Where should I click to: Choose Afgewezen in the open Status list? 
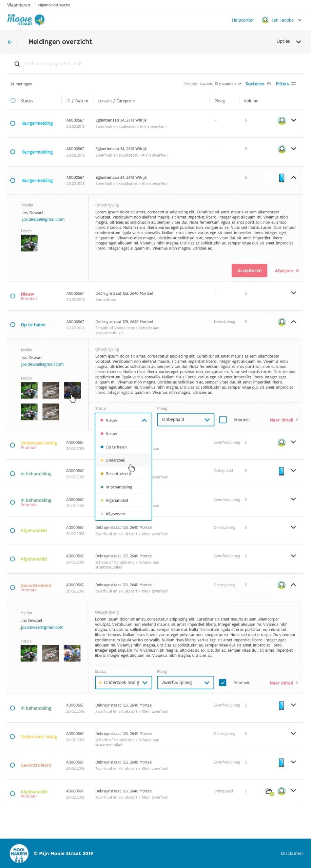[x=123, y=514]
